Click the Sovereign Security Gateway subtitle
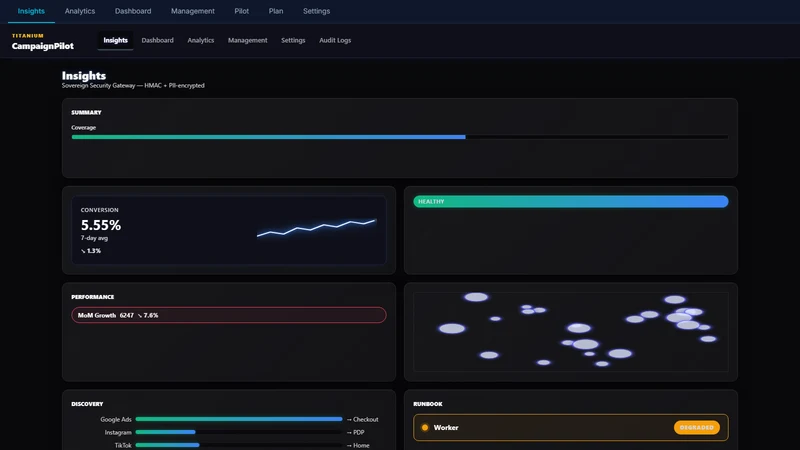Screen dimensions: 800x450 pyautogui.click(x=133, y=86)
